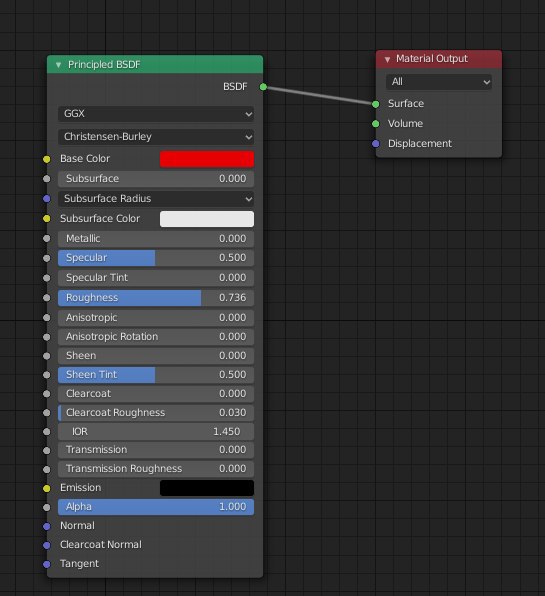545x596 pixels.
Task: Click the Sheen value slider
Action: coord(156,356)
